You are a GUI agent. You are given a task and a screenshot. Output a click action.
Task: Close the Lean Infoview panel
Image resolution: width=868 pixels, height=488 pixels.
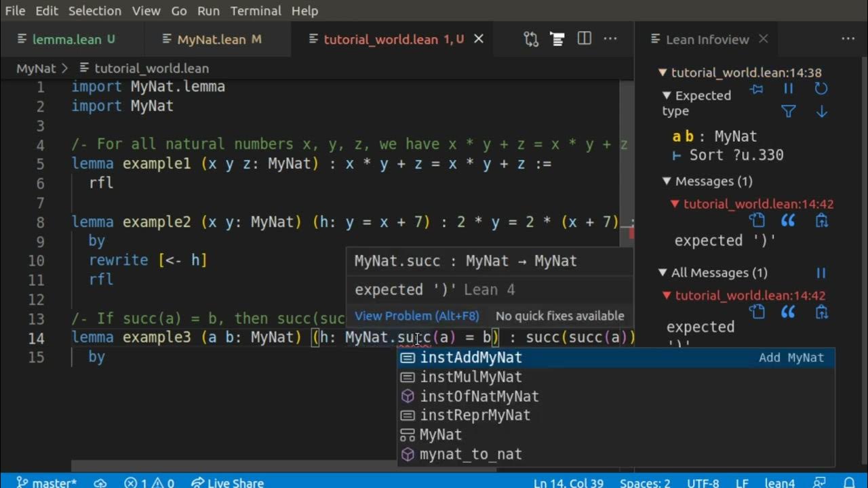(764, 39)
